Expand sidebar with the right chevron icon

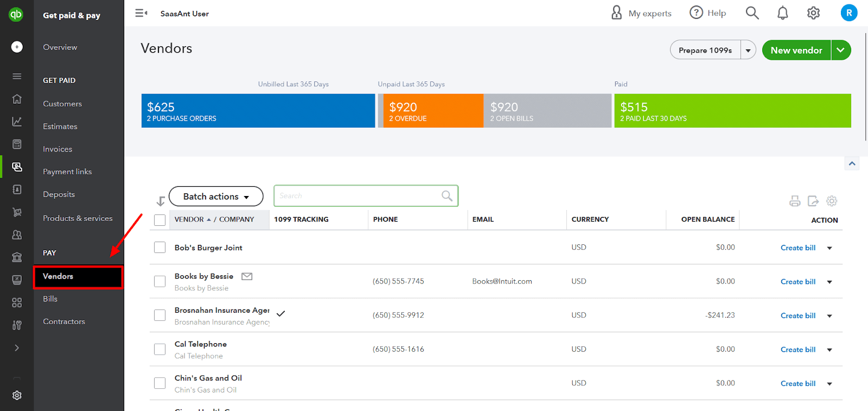[17, 348]
